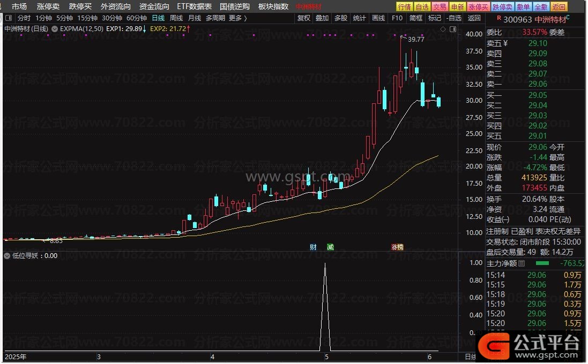Click the 统计 statistics toolbar button
The image size is (588, 364).
[x=359, y=18]
